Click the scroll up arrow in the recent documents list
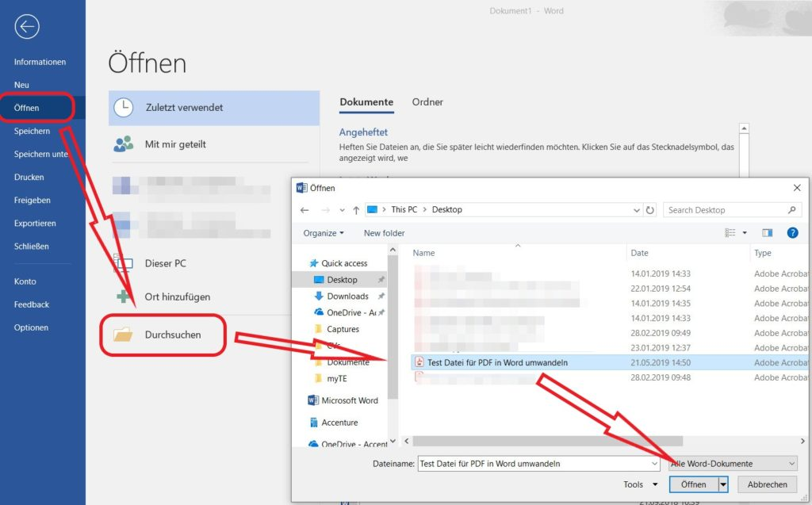 coord(744,128)
